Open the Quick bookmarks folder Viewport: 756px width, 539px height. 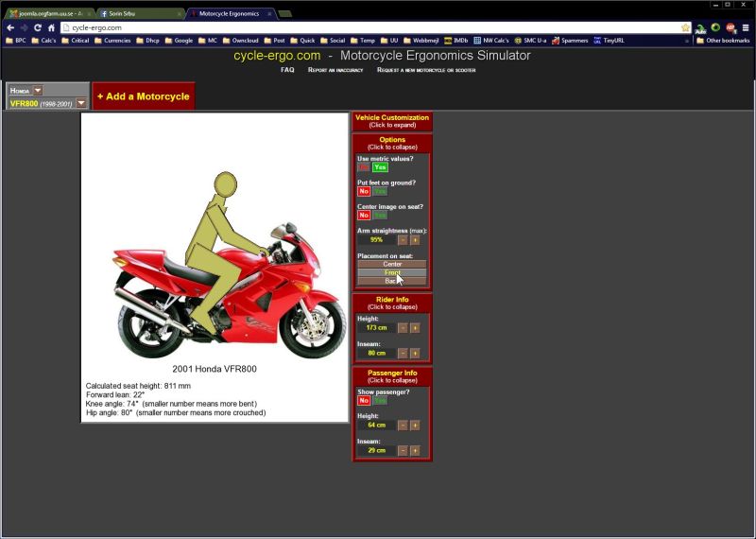(x=302, y=41)
